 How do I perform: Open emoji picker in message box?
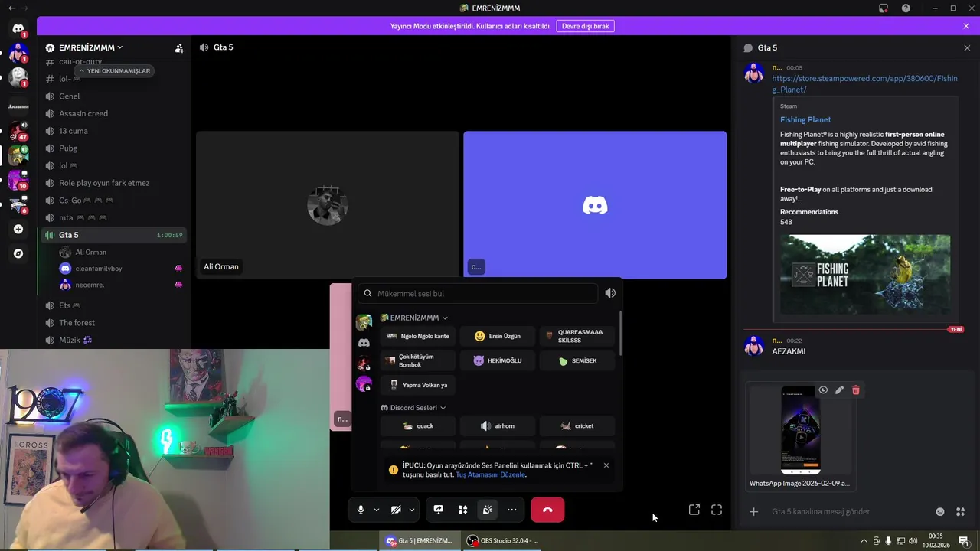point(940,511)
